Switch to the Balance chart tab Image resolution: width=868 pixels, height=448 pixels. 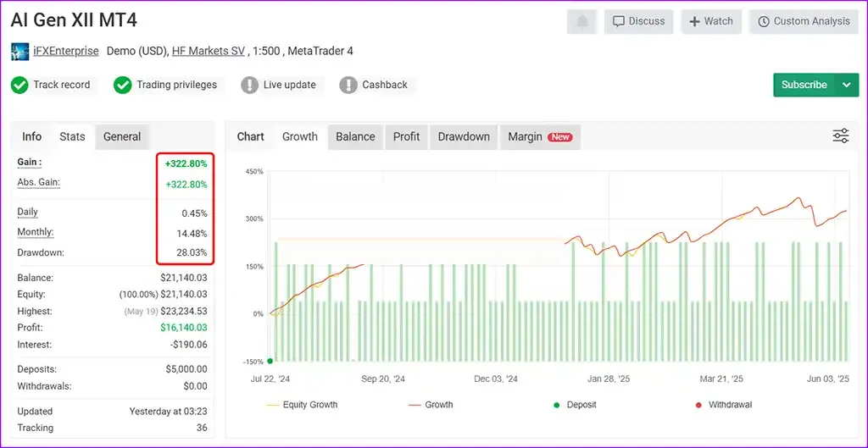point(355,136)
